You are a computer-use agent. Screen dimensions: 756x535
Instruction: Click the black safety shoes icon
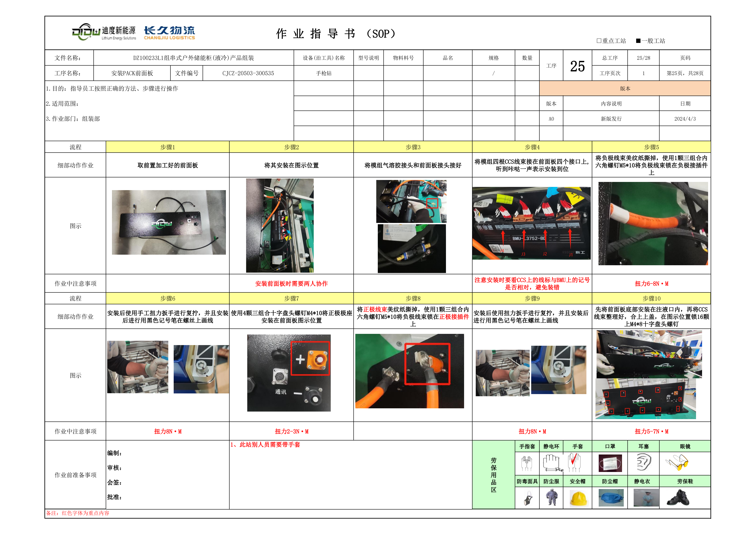point(678,498)
